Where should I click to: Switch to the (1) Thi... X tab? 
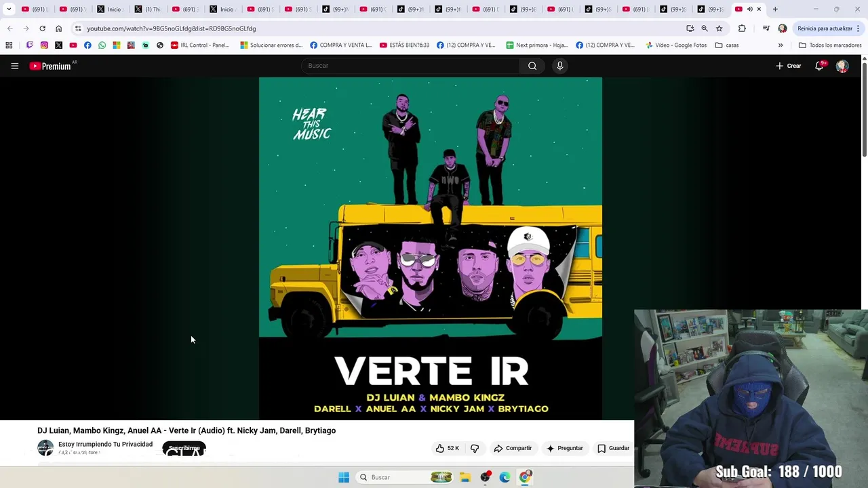[147, 9]
